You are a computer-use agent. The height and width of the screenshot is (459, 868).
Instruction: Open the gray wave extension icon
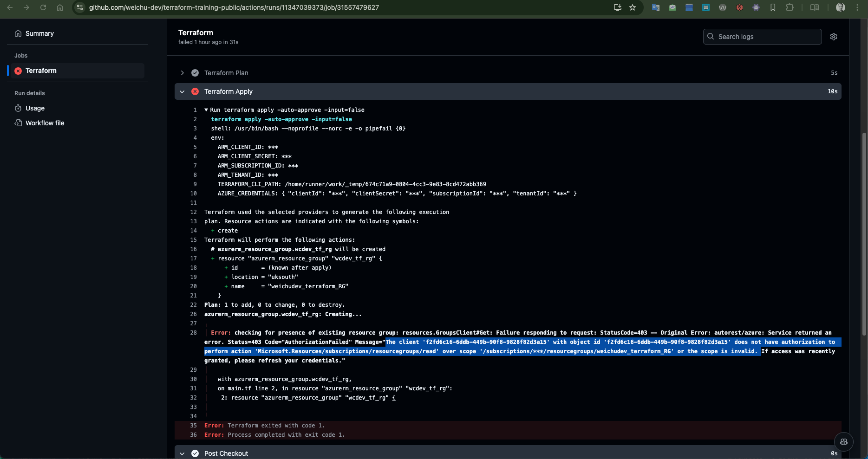coord(723,7)
